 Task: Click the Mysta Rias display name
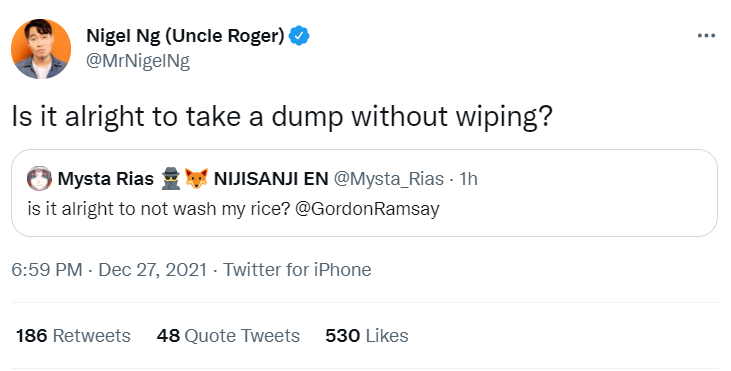[x=105, y=179]
